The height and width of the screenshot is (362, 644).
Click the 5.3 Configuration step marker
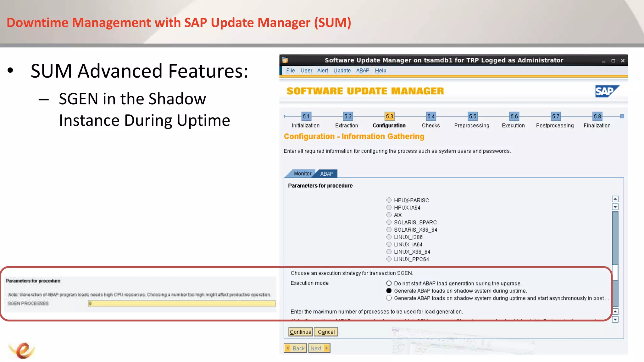click(x=389, y=116)
